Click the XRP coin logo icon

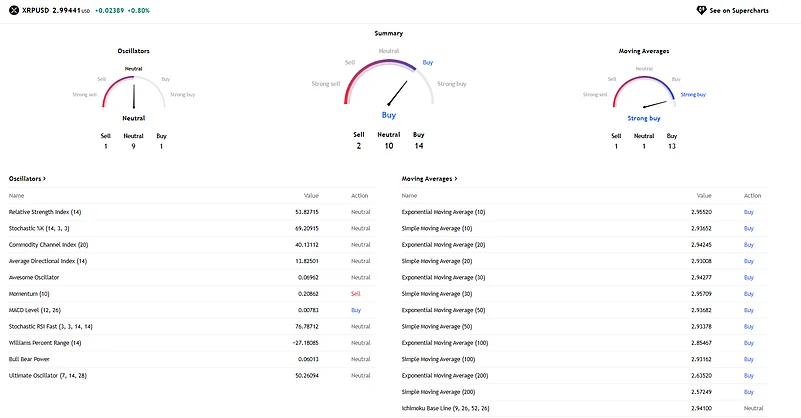pyautogui.click(x=10, y=10)
